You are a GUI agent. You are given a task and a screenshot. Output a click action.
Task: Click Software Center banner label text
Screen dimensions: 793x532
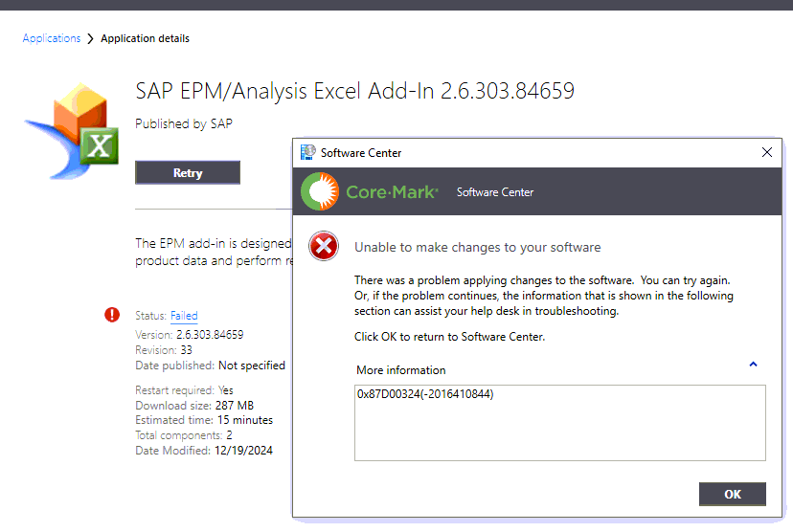495,192
